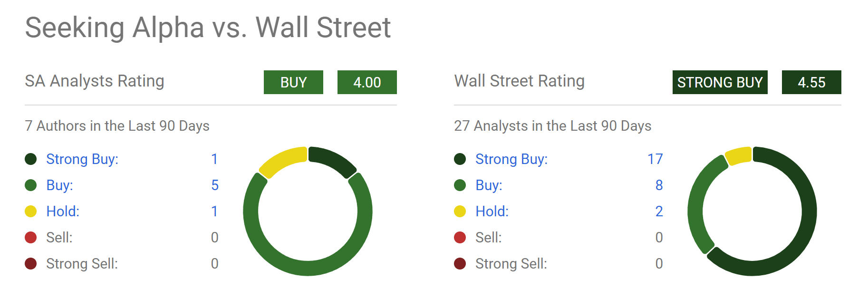Click the SA Analysts Buy count of 5

tap(215, 185)
